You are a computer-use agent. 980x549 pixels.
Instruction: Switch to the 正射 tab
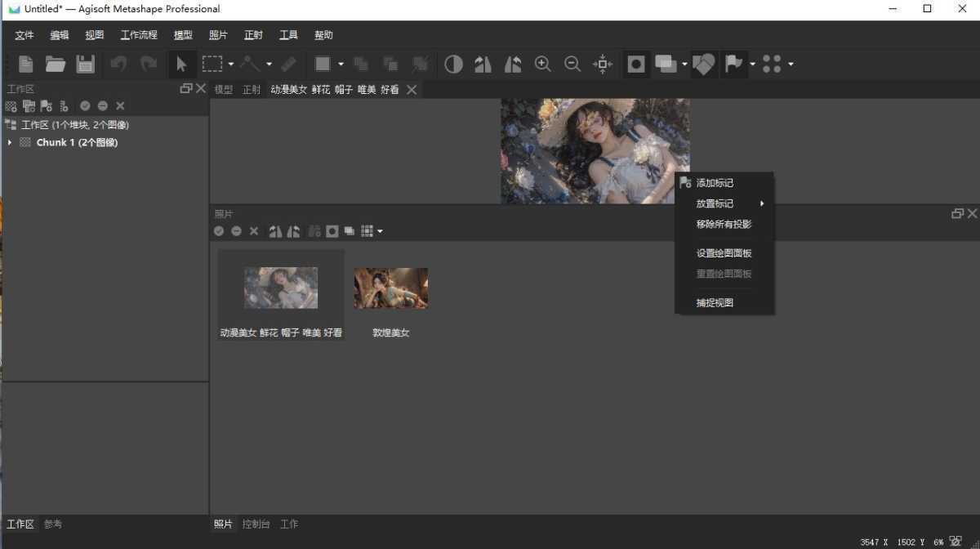[251, 89]
